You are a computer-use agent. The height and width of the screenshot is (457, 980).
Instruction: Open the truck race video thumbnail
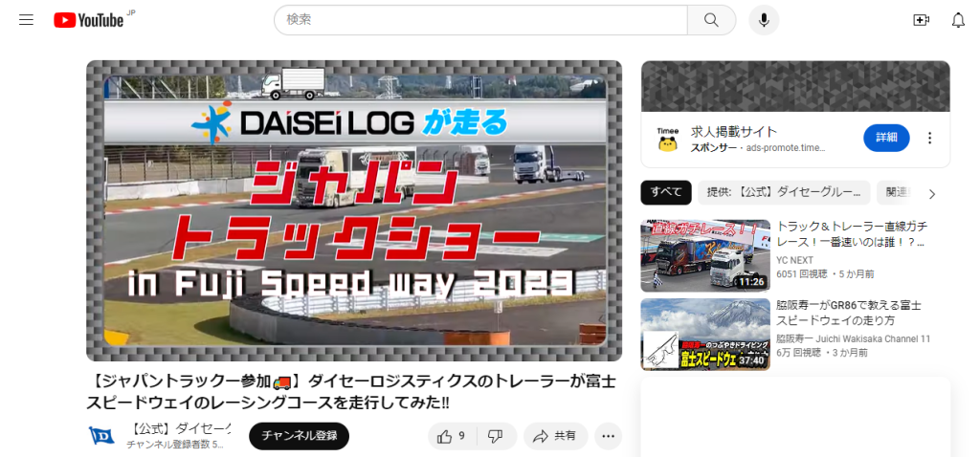(x=705, y=255)
